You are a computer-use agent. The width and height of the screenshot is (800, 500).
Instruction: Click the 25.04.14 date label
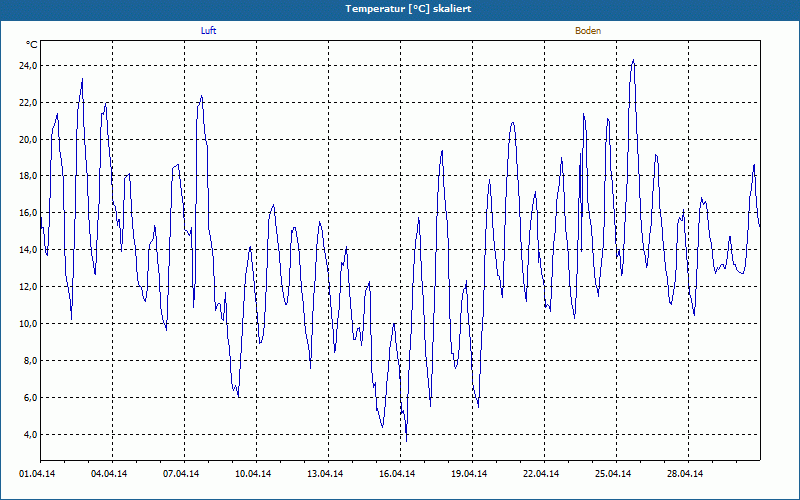point(613,474)
